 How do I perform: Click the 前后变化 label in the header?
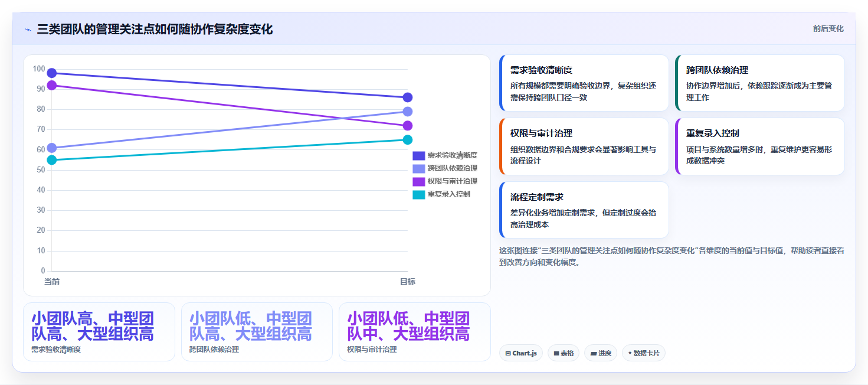(x=828, y=28)
